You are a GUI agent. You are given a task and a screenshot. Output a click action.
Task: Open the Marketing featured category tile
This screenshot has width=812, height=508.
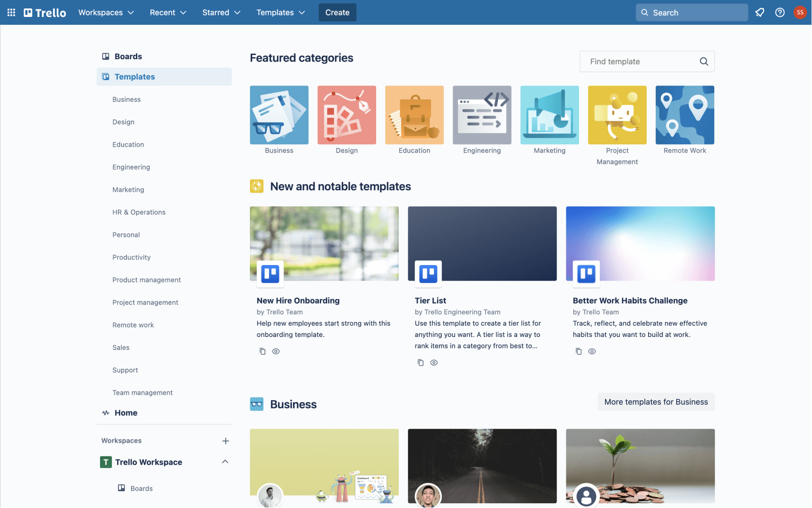549,115
